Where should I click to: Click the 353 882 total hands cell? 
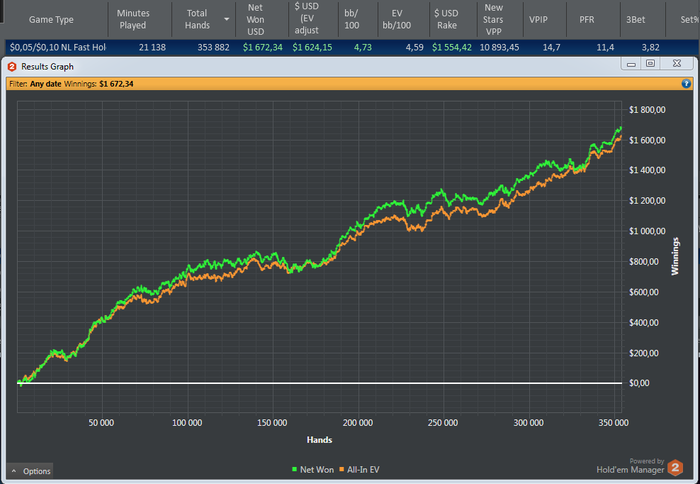(x=213, y=47)
